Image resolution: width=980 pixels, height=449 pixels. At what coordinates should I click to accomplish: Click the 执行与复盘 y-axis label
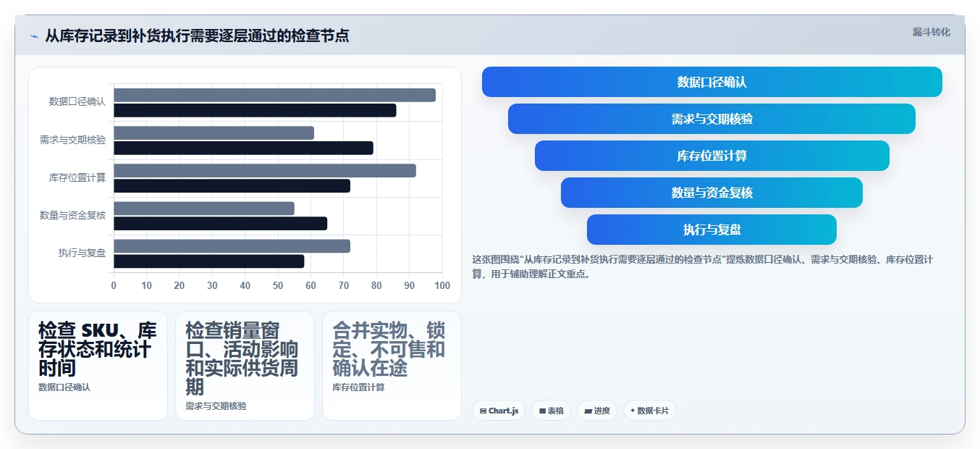pyautogui.click(x=83, y=253)
